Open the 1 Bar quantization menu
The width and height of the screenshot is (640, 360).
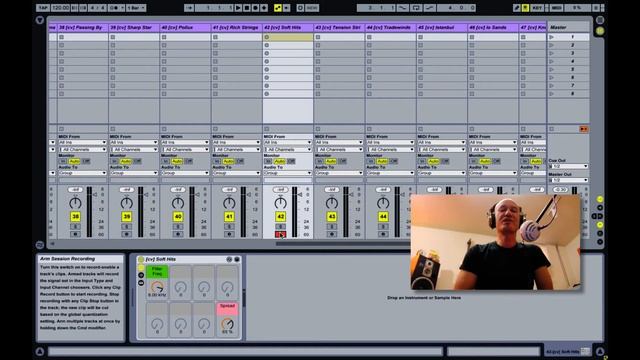click(136, 8)
